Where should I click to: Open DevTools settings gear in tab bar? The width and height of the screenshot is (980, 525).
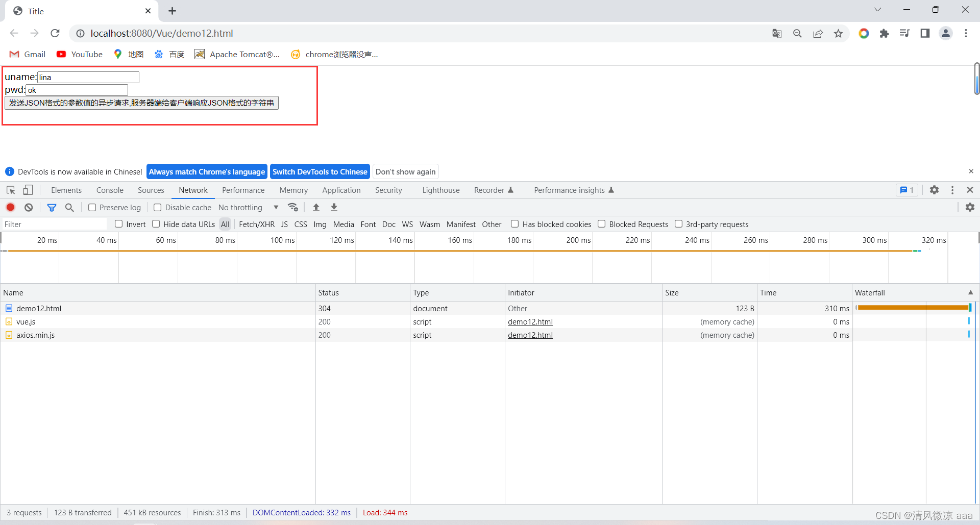pyautogui.click(x=934, y=190)
